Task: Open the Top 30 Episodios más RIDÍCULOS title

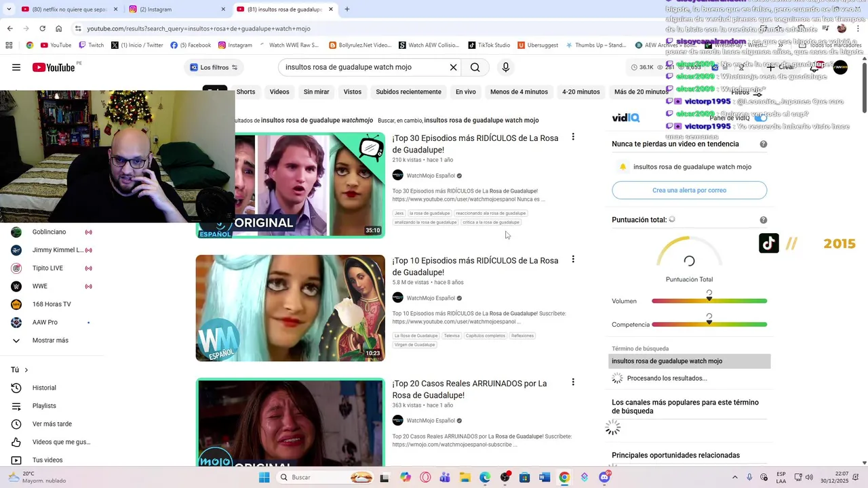Action: point(475,144)
